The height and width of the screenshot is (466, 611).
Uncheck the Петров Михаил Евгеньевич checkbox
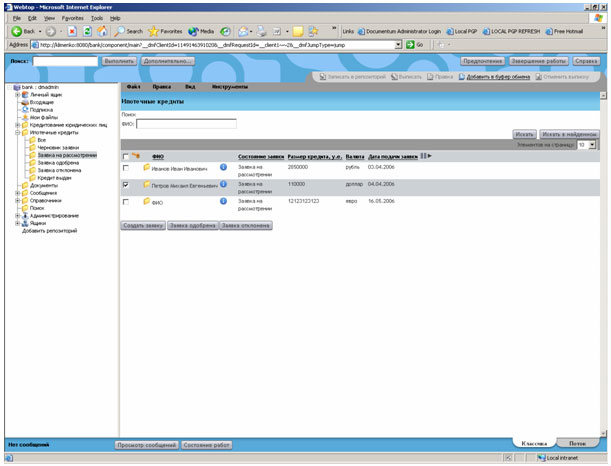tap(125, 185)
